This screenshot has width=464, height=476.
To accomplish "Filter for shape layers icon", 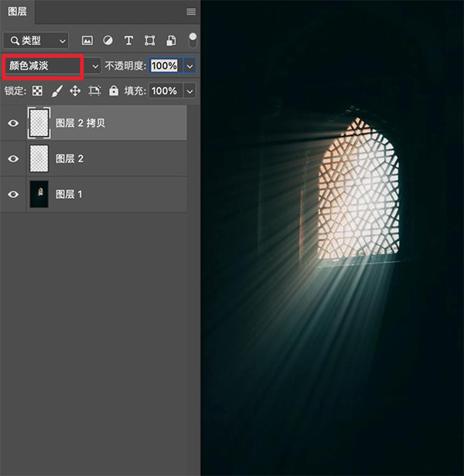I will tap(150, 40).
